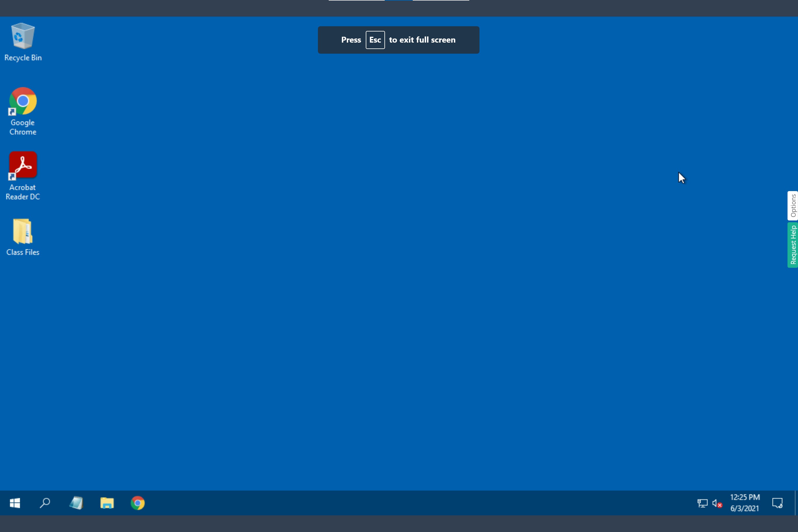Open the 12:25 PM clock and calendar

click(x=745, y=503)
